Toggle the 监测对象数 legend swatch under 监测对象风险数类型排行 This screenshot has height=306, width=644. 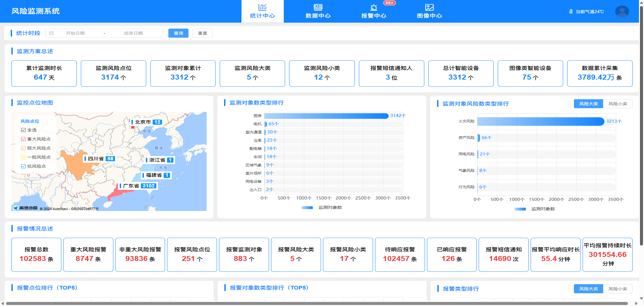tap(520, 209)
